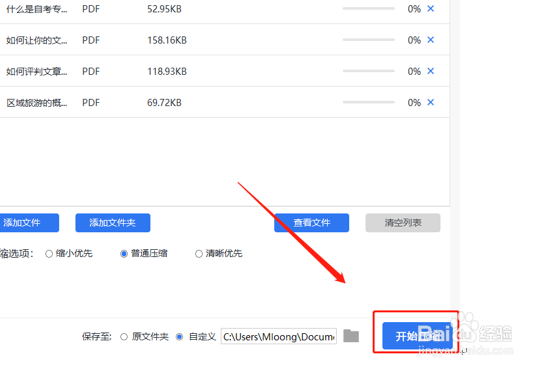Select file name 如何让你的文...
The width and height of the screenshot is (545, 370).
click(37, 40)
